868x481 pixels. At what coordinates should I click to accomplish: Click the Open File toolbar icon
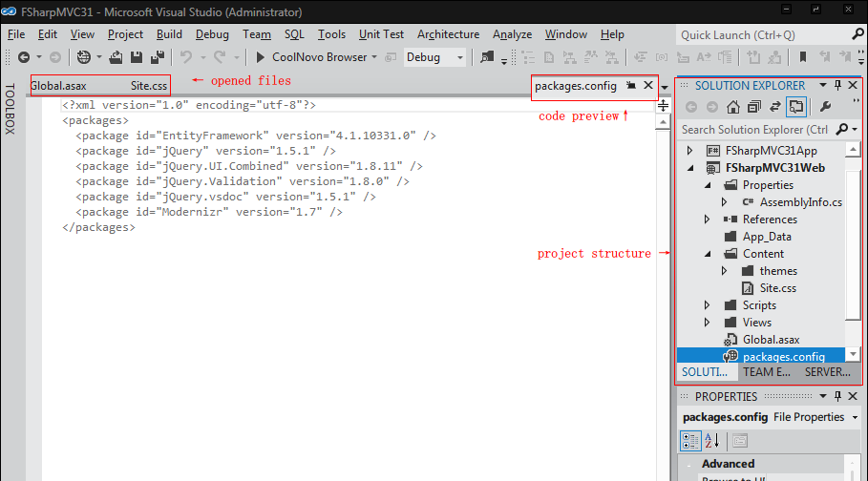click(x=116, y=57)
